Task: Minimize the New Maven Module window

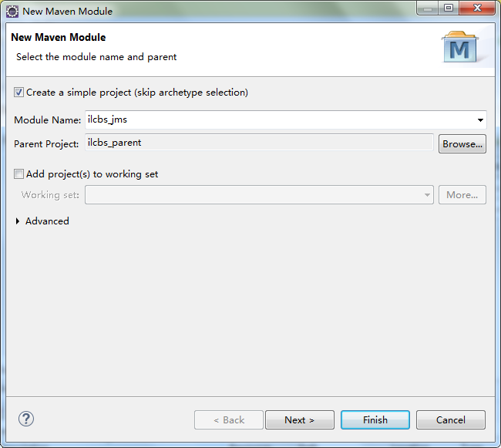Action: [428, 8]
